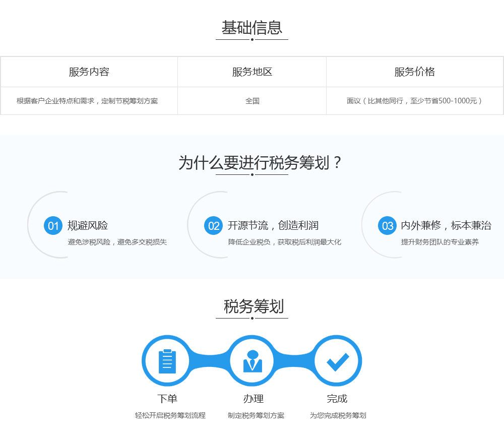Click the 02 numbered circle badge
The width and height of the screenshot is (504, 439).
pos(213,226)
